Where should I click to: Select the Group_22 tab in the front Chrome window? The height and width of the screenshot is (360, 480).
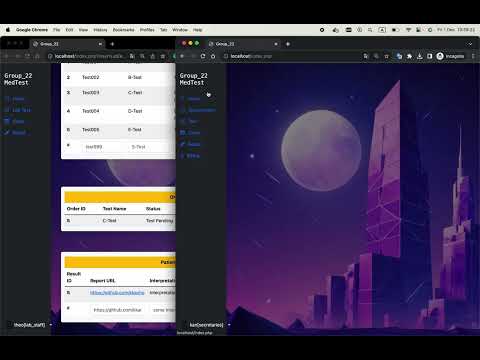pos(243,44)
